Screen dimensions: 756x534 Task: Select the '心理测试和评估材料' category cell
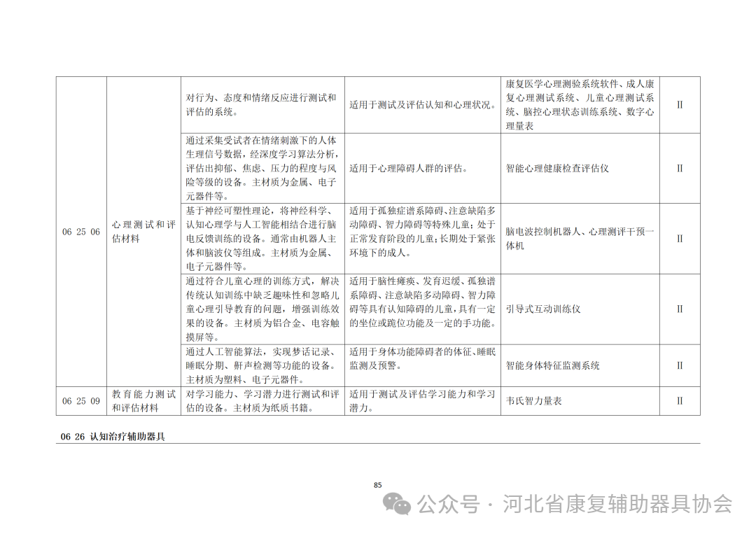(x=143, y=232)
